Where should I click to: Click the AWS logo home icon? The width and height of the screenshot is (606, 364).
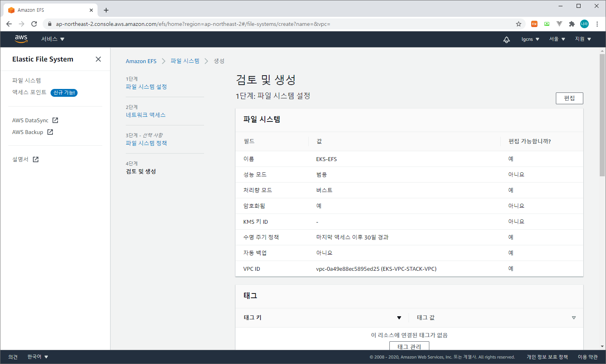point(21,39)
